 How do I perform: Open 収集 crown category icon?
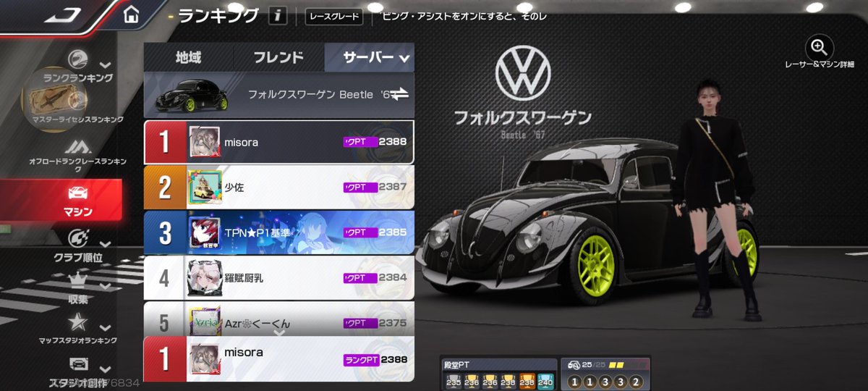tap(77, 279)
